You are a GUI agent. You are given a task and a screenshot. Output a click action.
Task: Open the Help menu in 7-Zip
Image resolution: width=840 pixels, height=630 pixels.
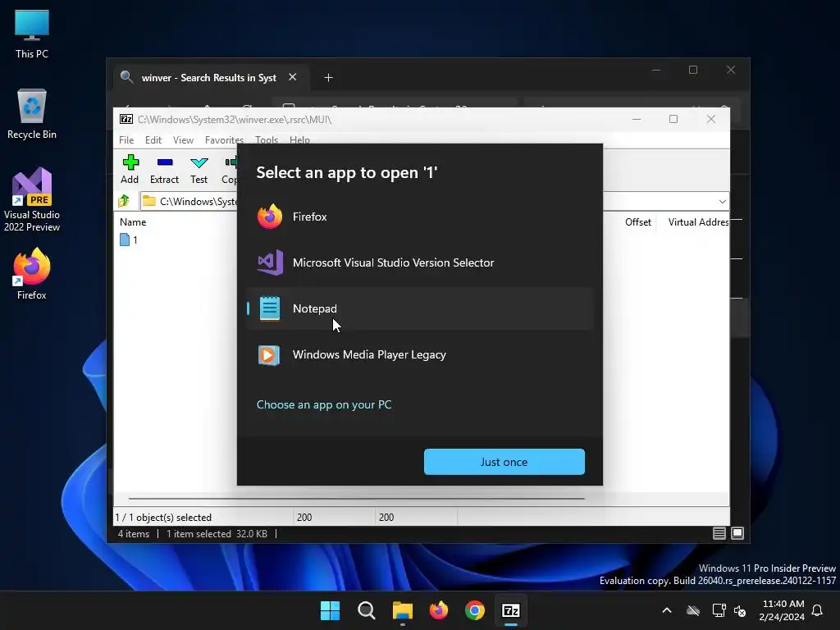pyautogui.click(x=299, y=139)
